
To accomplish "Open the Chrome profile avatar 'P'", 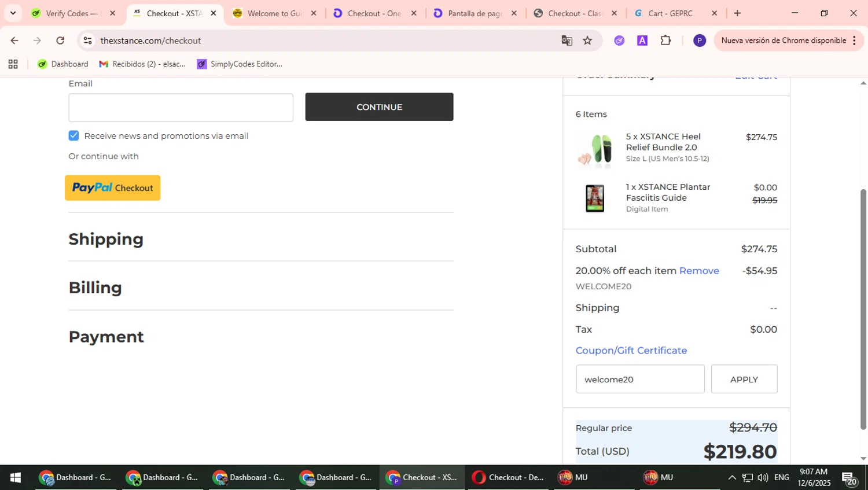I will tap(700, 40).
